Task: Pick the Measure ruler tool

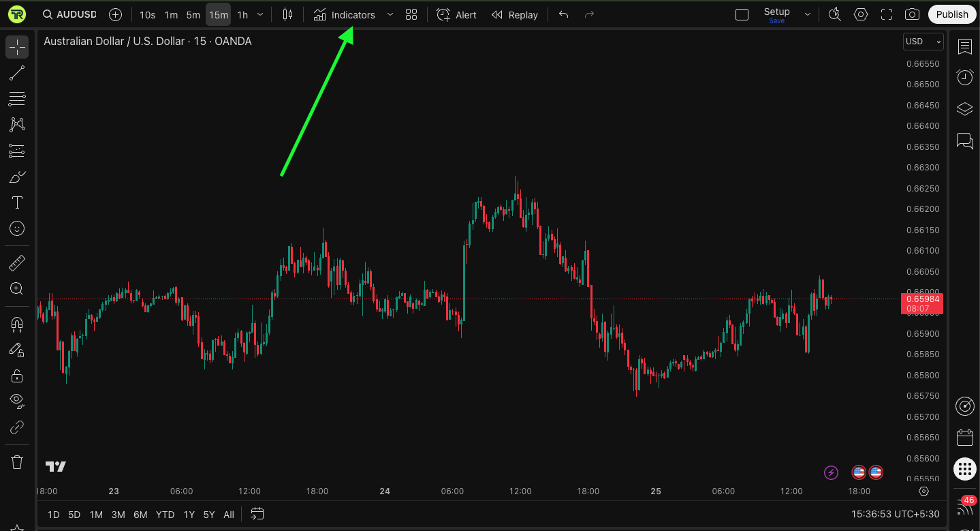Action: 17,262
